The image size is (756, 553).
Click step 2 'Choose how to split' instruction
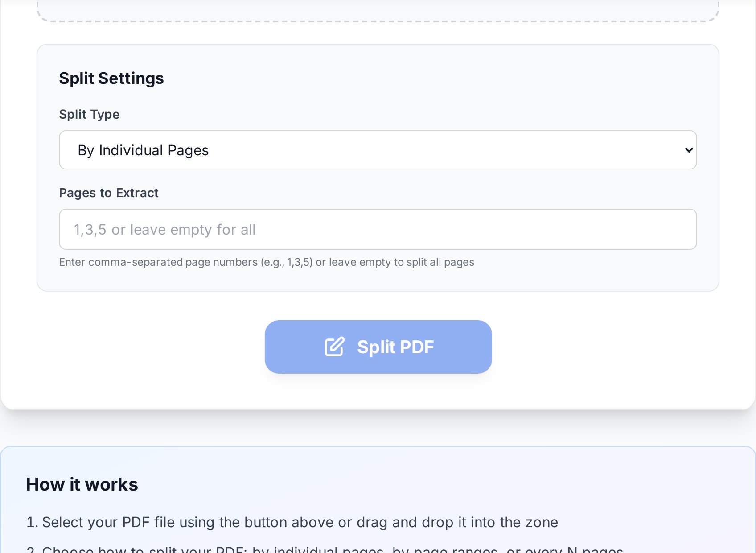(325, 549)
